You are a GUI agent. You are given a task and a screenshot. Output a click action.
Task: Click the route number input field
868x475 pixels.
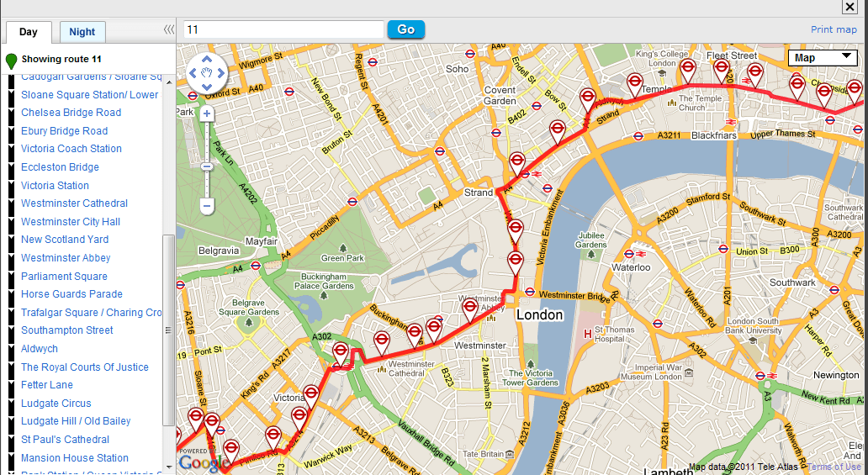coord(283,29)
